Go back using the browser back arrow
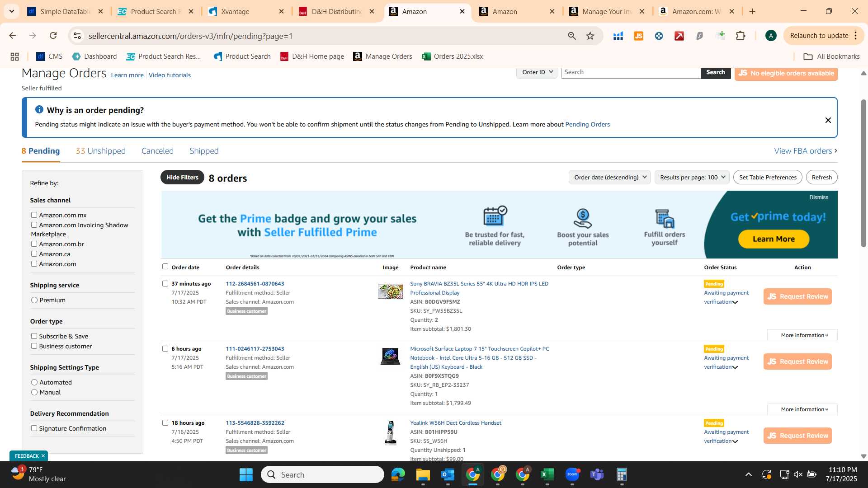The image size is (868, 488). coord(13,36)
